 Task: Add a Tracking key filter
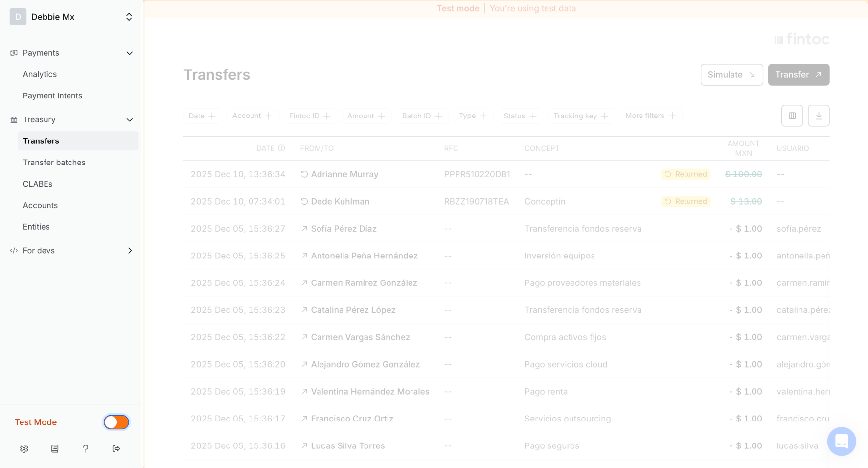pyautogui.click(x=581, y=116)
